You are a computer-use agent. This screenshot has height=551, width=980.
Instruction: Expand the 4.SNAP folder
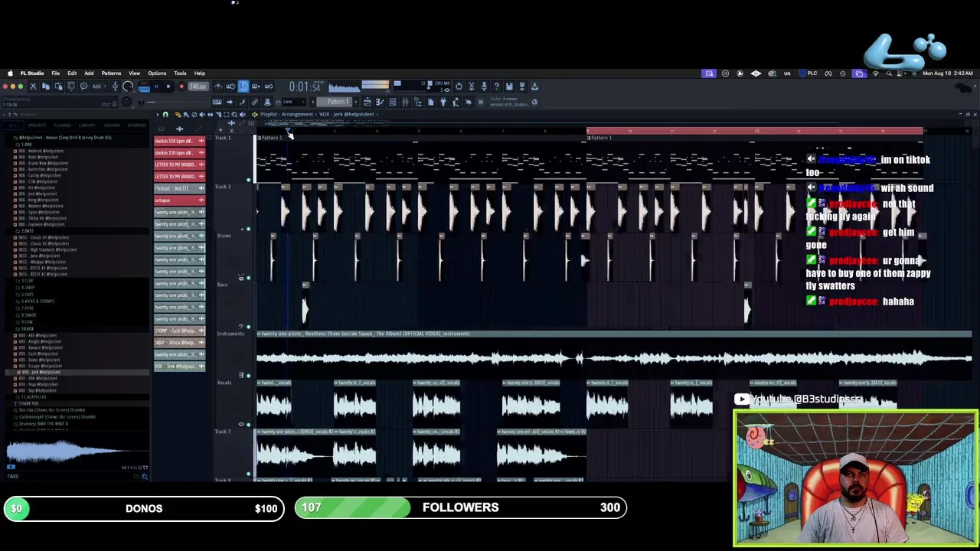[x=28, y=287]
